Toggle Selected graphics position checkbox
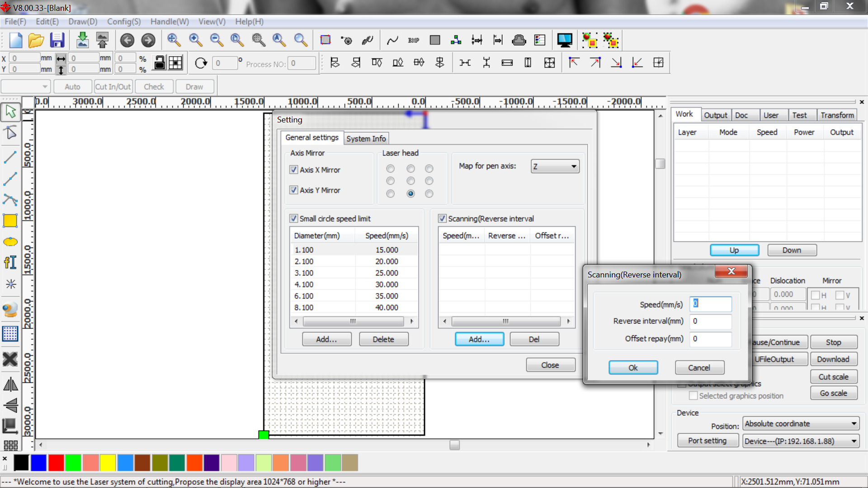This screenshot has width=868, height=488. click(x=693, y=395)
